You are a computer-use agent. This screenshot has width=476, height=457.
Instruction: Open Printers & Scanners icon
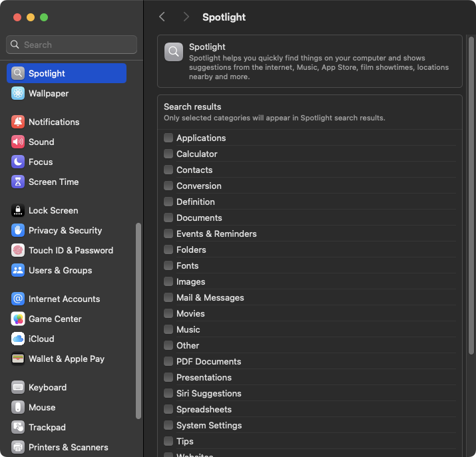pos(18,447)
